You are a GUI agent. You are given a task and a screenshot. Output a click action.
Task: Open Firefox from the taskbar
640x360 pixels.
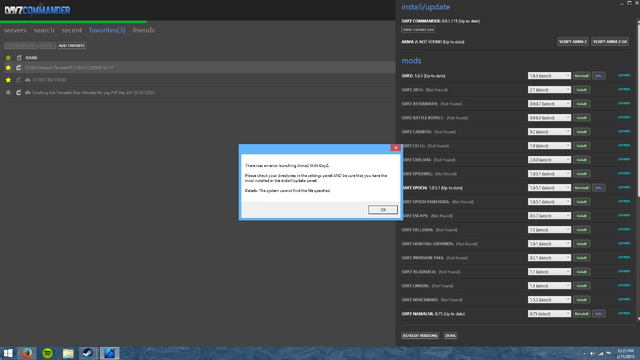[27, 353]
